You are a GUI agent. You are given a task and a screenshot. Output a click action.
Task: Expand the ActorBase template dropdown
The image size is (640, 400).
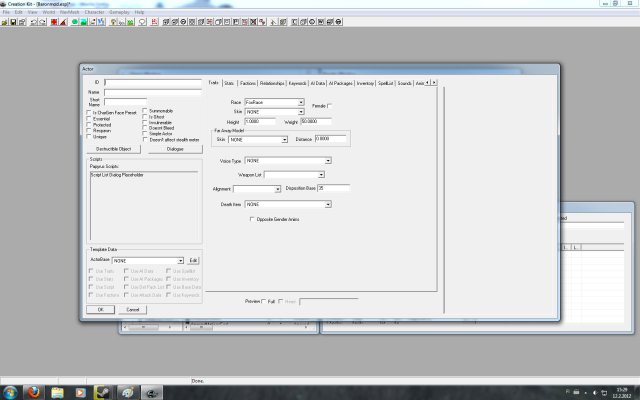tap(181, 260)
